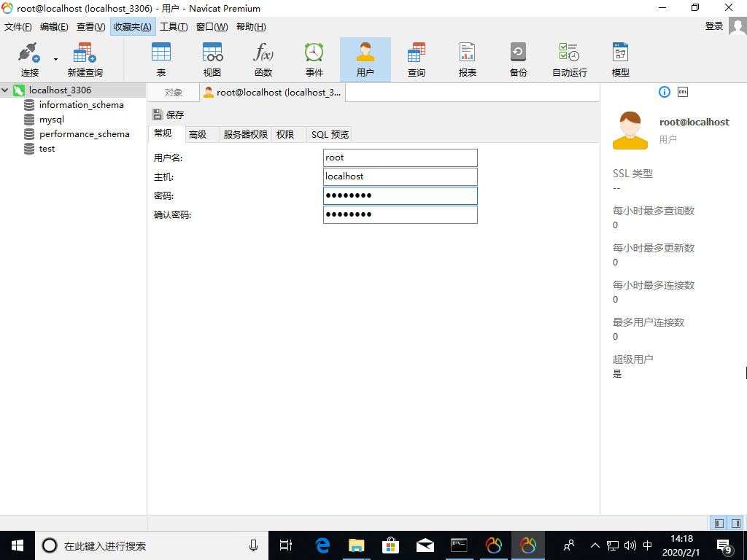This screenshot has height=560, width=747.
Task: Open the 查看(V) menu
Action: click(x=90, y=27)
